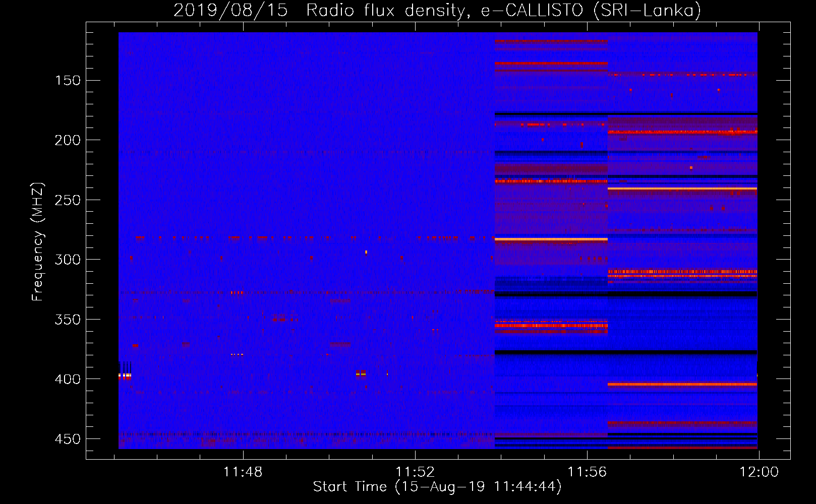Click the 400 frequency tick label

coord(68,379)
